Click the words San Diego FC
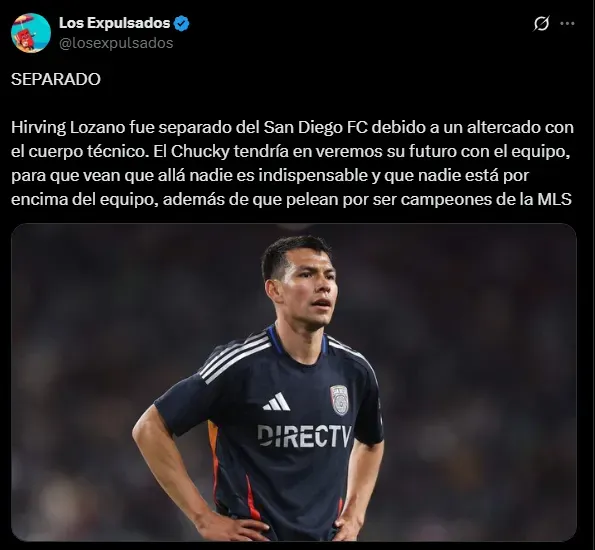The height and width of the screenshot is (550, 595). (316, 128)
